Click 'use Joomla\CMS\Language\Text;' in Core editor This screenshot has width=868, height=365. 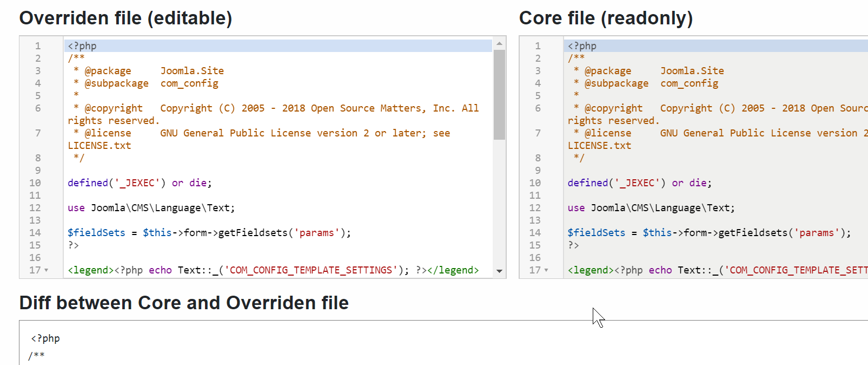click(651, 208)
